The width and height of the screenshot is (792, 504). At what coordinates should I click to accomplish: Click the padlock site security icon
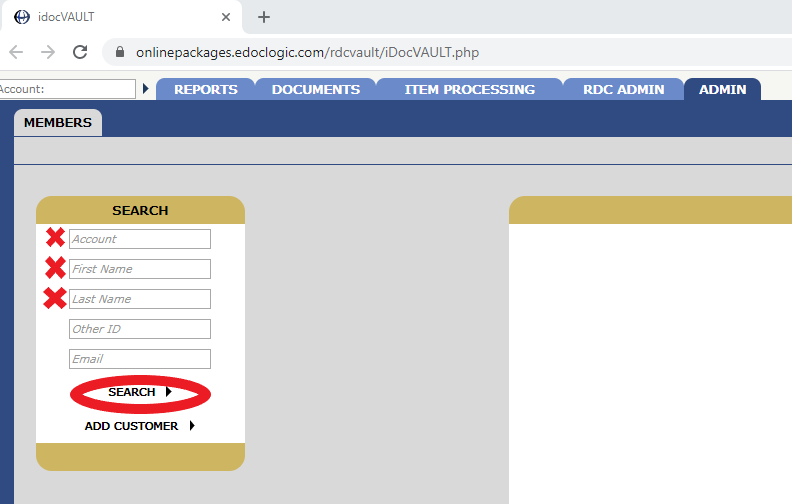click(x=120, y=52)
